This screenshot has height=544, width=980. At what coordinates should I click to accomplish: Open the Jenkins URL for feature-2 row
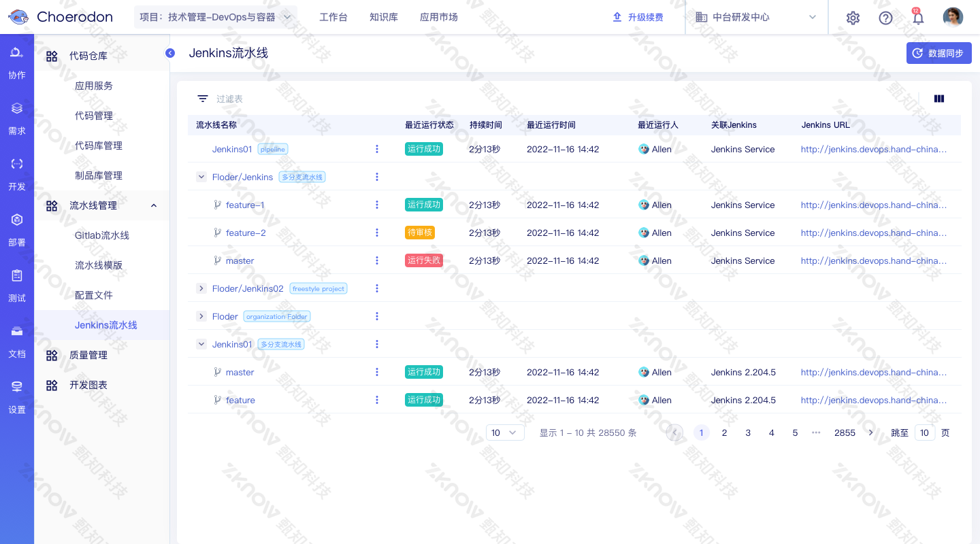click(x=874, y=233)
